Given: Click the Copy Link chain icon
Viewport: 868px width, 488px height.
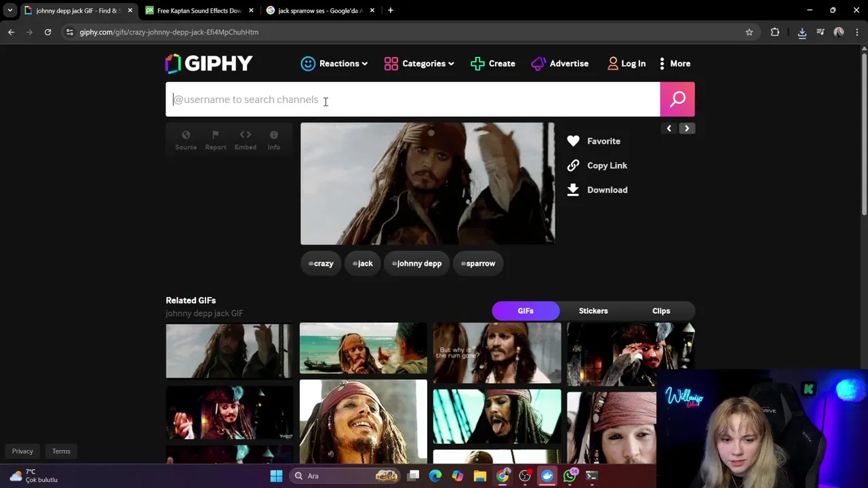Looking at the screenshot, I should [573, 165].
